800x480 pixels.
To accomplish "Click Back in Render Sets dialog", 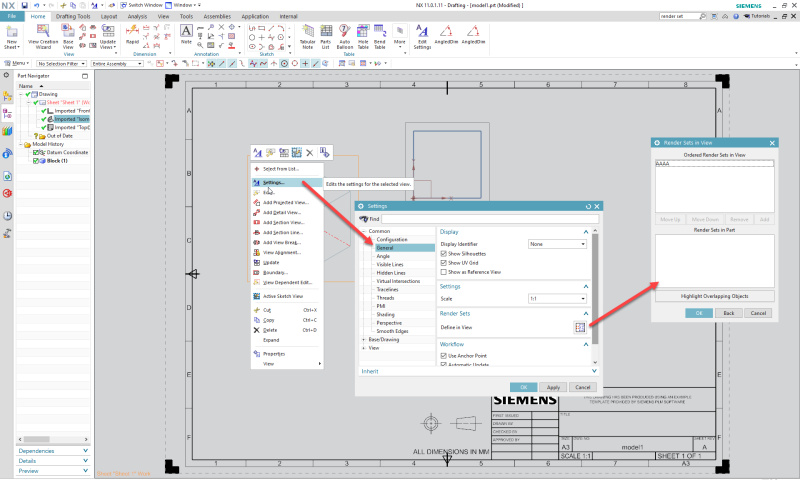I will pos(729,313).
